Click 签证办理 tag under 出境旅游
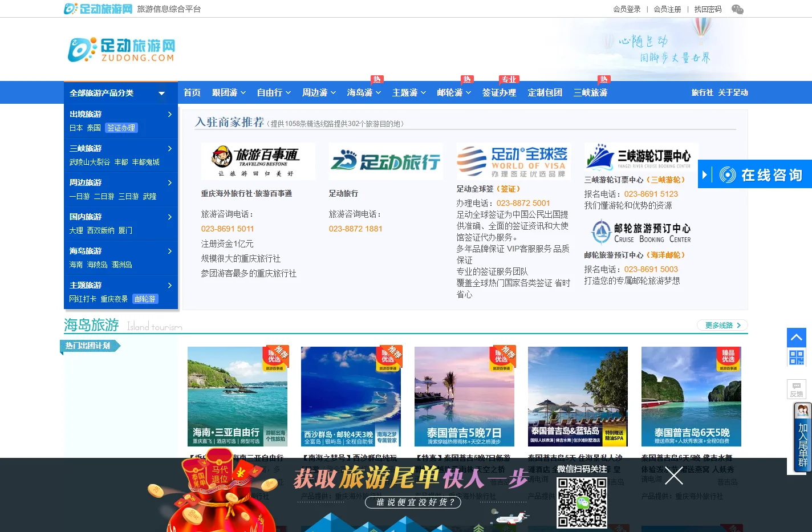812x532 pixels. click(121, 128)
